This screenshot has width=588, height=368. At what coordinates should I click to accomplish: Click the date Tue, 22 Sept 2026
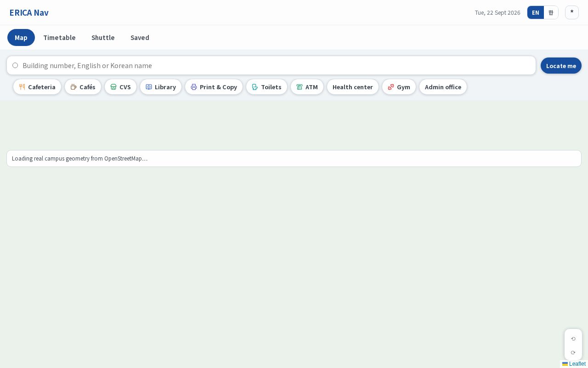(x=498, y=12)
